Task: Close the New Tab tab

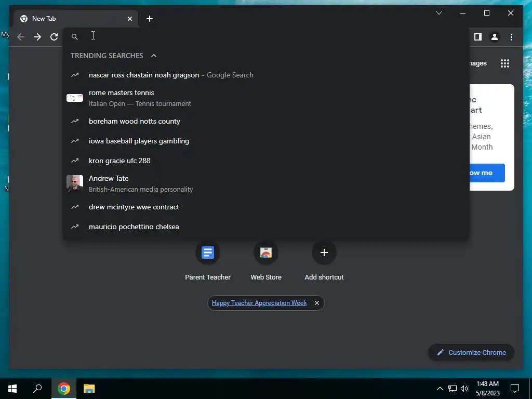Action: click(129, 19)
